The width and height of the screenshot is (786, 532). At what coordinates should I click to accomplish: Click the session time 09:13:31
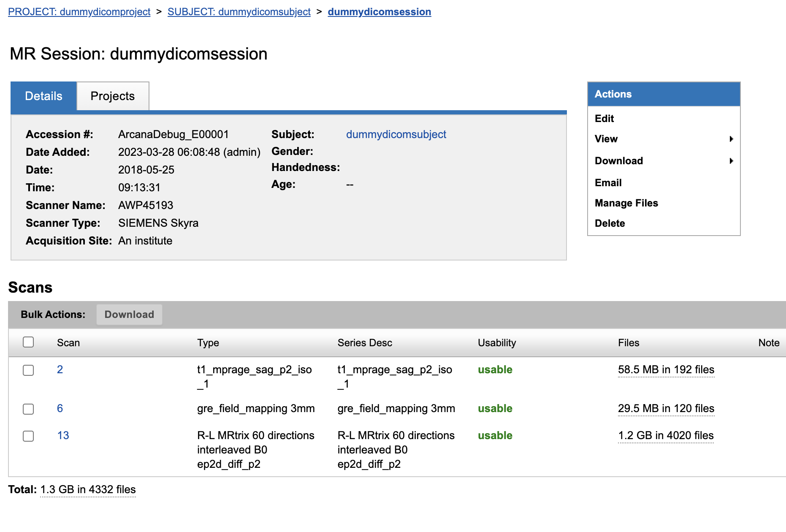click(139, 187)
